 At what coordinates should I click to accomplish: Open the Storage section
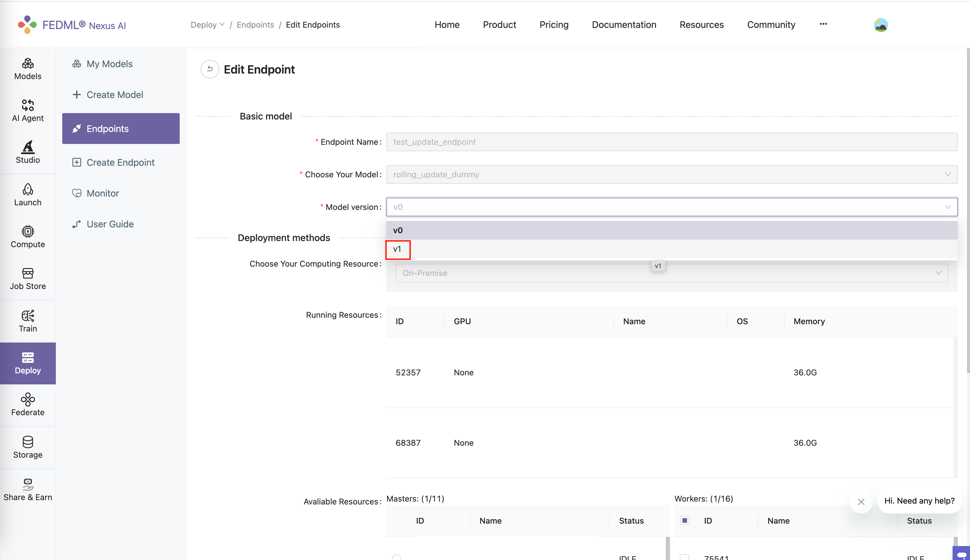click(x=28, y=447)
